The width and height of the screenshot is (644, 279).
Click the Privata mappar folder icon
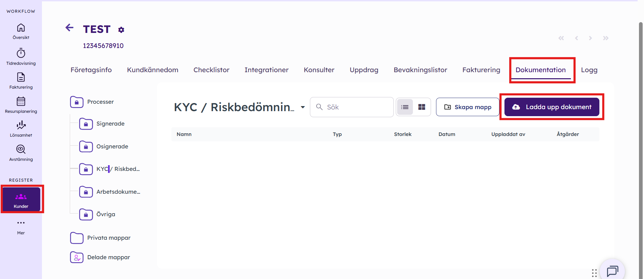pyautogui.click(x=77, y=238)
